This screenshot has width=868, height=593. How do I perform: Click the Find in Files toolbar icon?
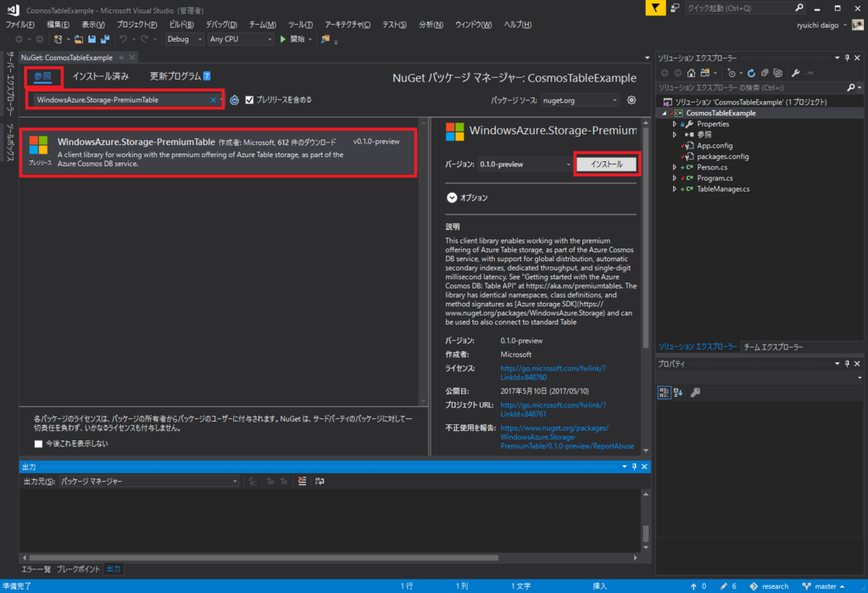(325, 39)
